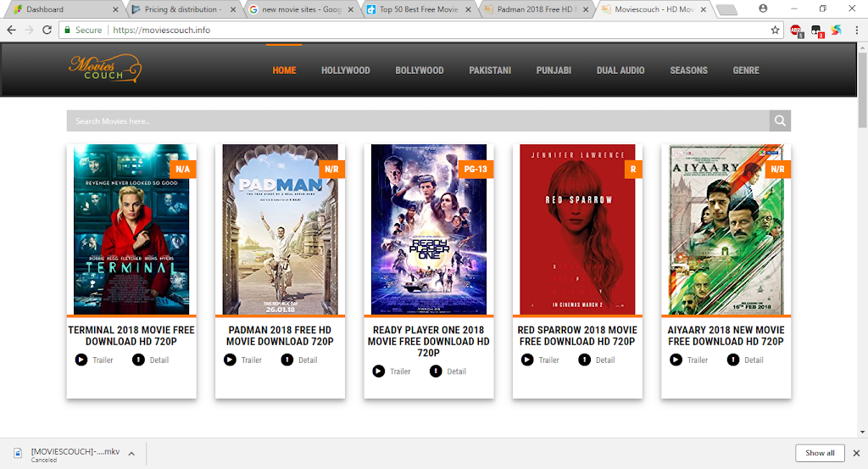Viewport: 868px width, 469px height.
Task: Click the Movies Couch logo
Action: pyautogui.click(x=105, y=69)
